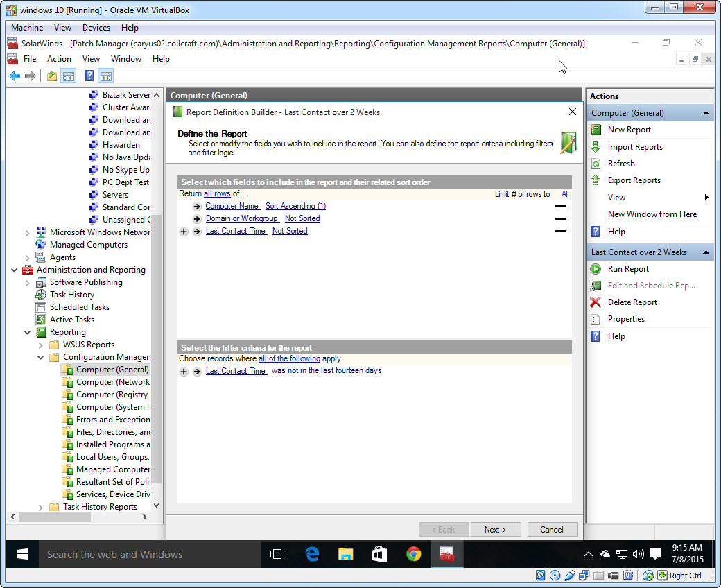
Task: Open Chrome from the taskbar
Action: [413, 554]
